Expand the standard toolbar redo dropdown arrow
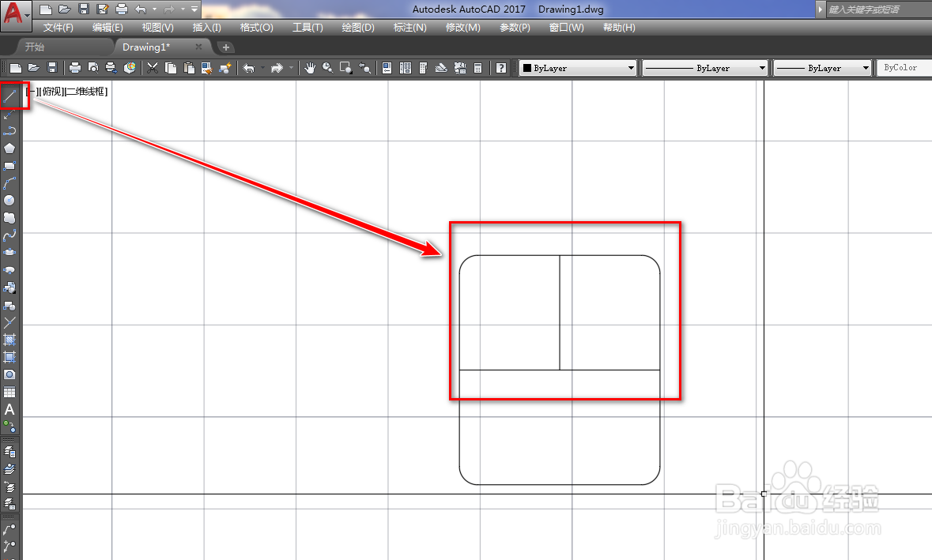Screen dimensions: 932x560 291,68
